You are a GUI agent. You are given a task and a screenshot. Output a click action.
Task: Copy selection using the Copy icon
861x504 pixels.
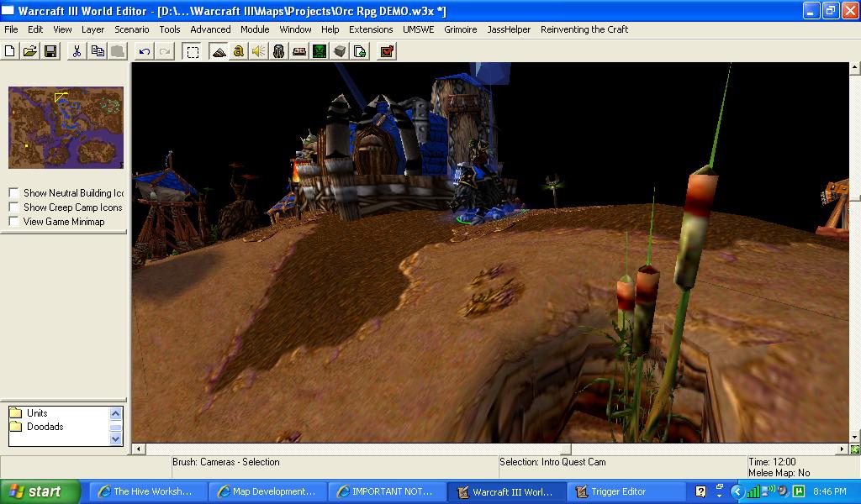(98, 51)
